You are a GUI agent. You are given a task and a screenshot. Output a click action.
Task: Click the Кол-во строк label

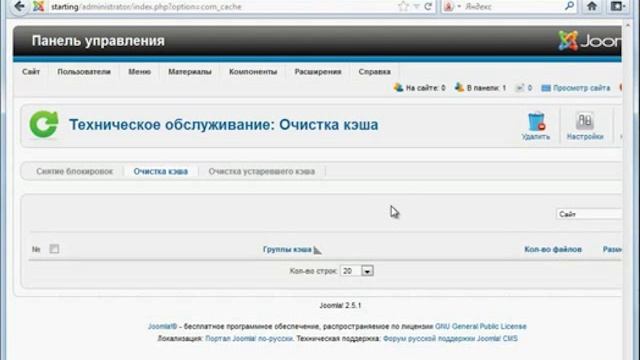point(313,271)
